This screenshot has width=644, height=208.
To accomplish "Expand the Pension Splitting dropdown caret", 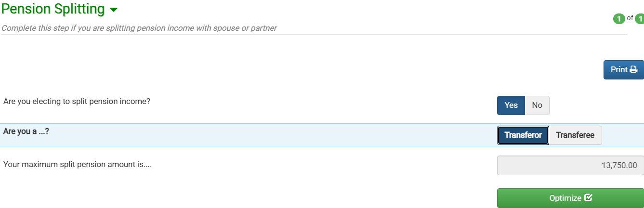I will point(113,10).
